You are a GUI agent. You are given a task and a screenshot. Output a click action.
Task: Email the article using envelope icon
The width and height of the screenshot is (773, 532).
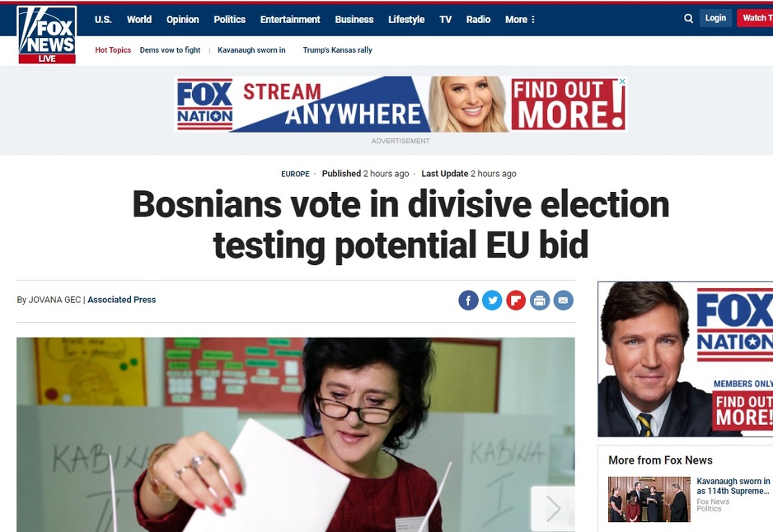564,300
